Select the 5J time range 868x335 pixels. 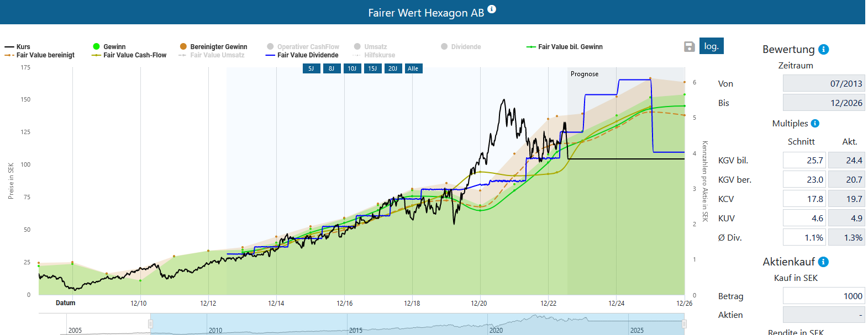click(x=311, y=68)
